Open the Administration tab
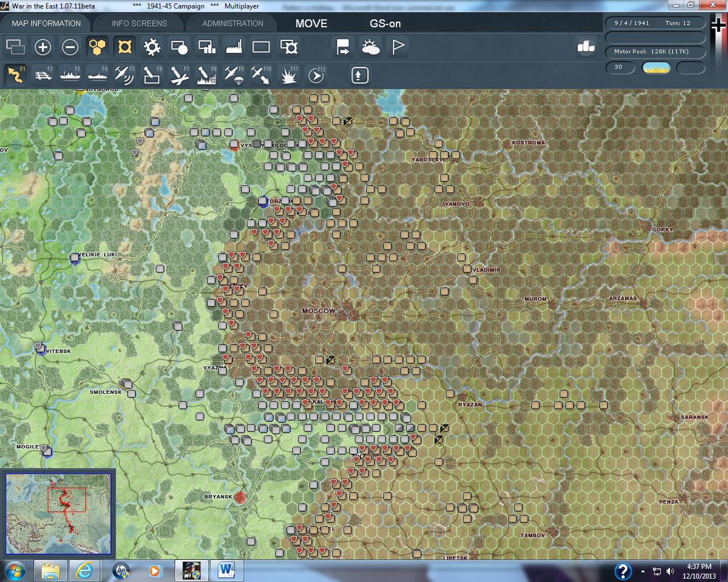Image resolution: width=728 pixels, height=582 pixels. [x=233, y=23]
